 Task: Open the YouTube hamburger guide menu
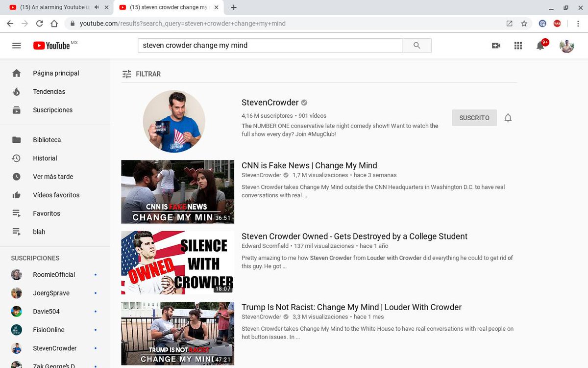[x=16, y=46]
